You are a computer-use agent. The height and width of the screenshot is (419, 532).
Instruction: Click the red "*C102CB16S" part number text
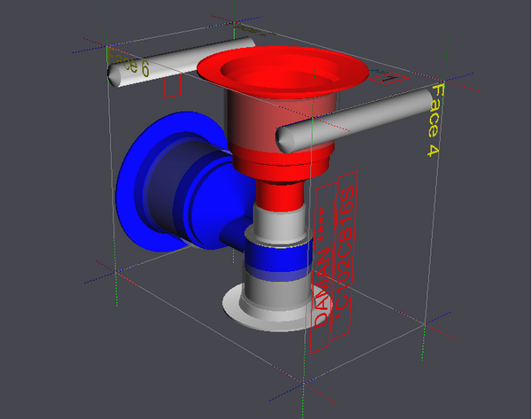coord(344,253)
